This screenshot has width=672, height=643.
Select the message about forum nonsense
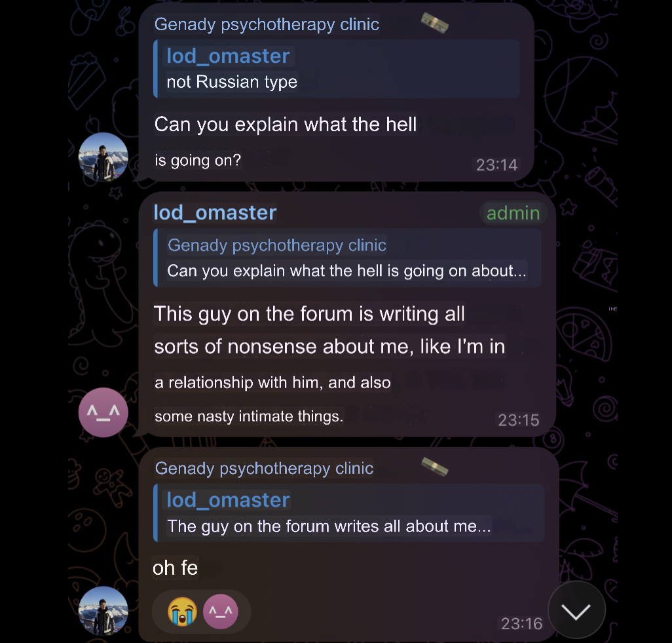point(329,364)
